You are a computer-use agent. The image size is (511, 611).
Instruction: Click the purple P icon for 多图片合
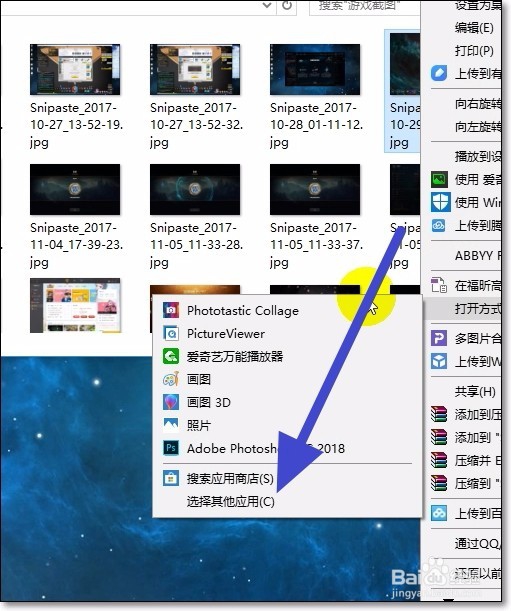(439, 338)
